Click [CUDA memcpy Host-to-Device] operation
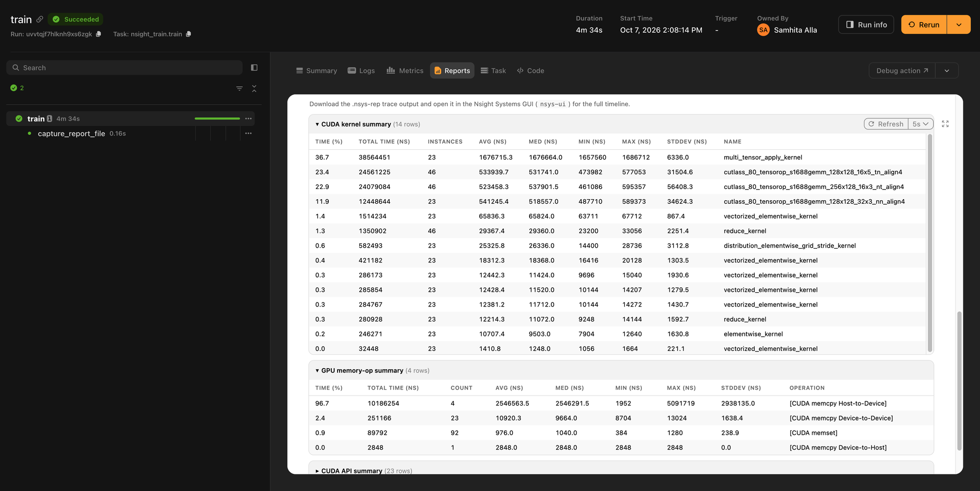 [x=838, y=403]
